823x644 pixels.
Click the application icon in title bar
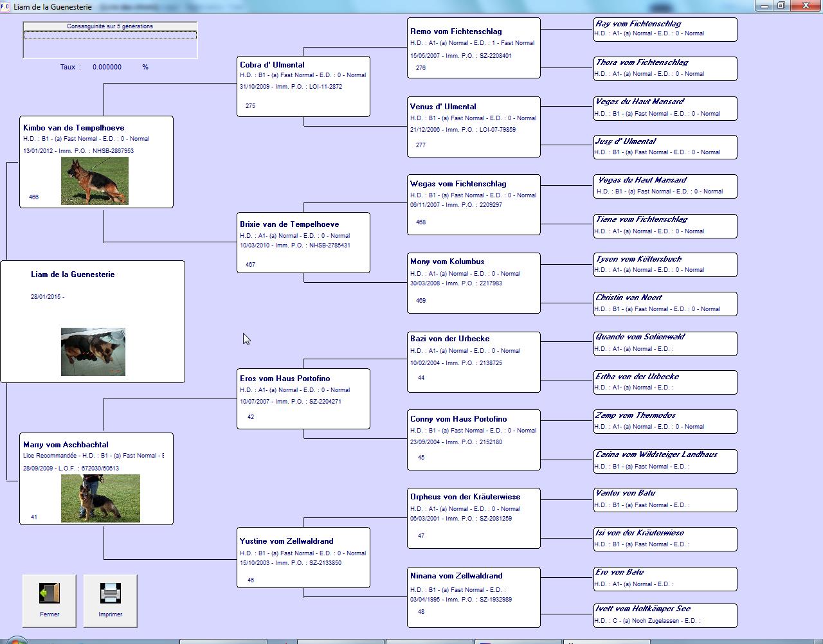5,6
